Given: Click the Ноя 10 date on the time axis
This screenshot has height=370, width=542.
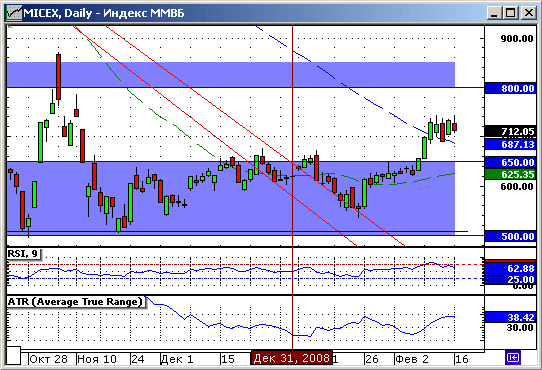Looking at the screenshot, I should pos(97,359).
